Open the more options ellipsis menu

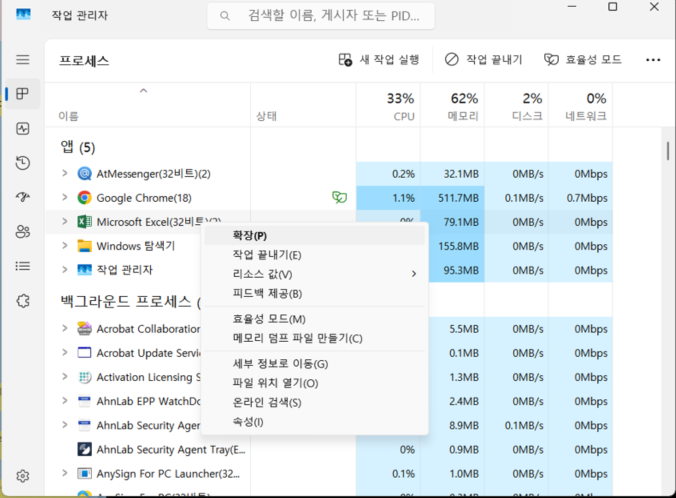tap(653, 60)
